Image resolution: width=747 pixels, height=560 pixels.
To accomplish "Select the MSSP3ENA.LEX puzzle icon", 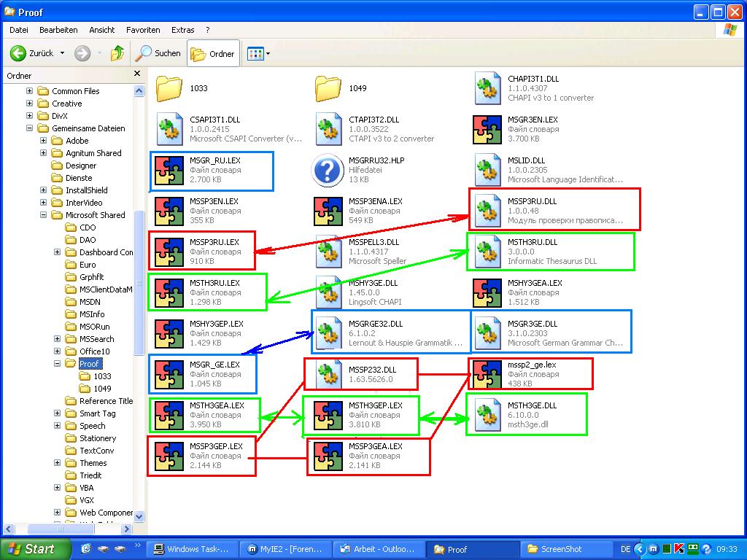I will 328,211.
